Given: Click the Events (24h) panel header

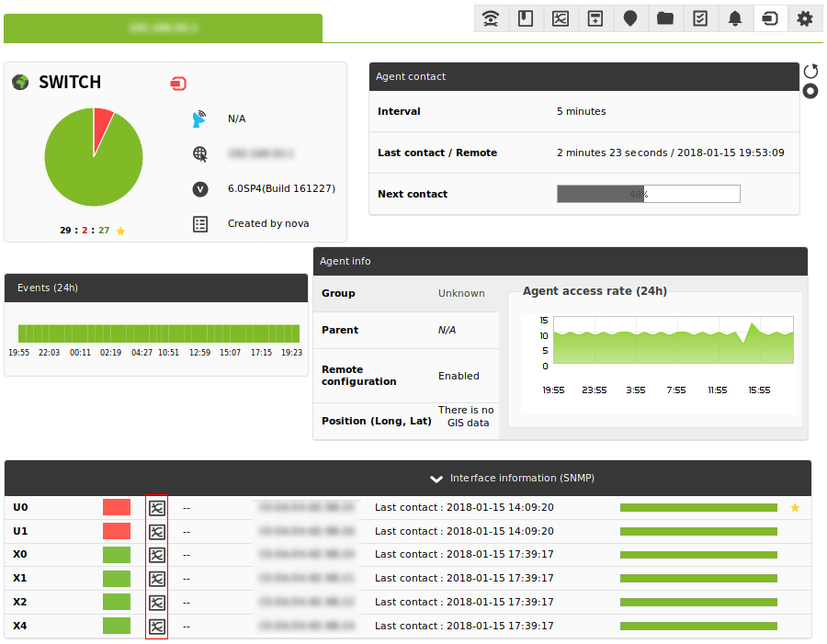Looking at the screenshot, I should click(156, 288).
